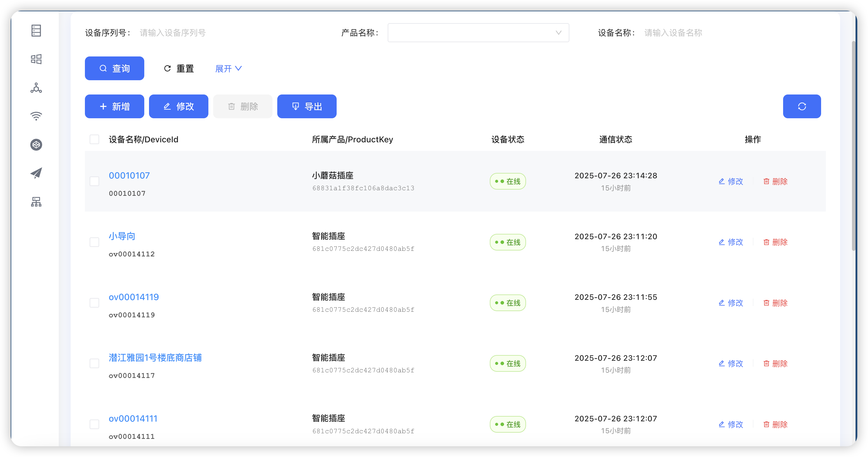
Task: Open the device list icon in sidebar
Action: pos(36,30)
